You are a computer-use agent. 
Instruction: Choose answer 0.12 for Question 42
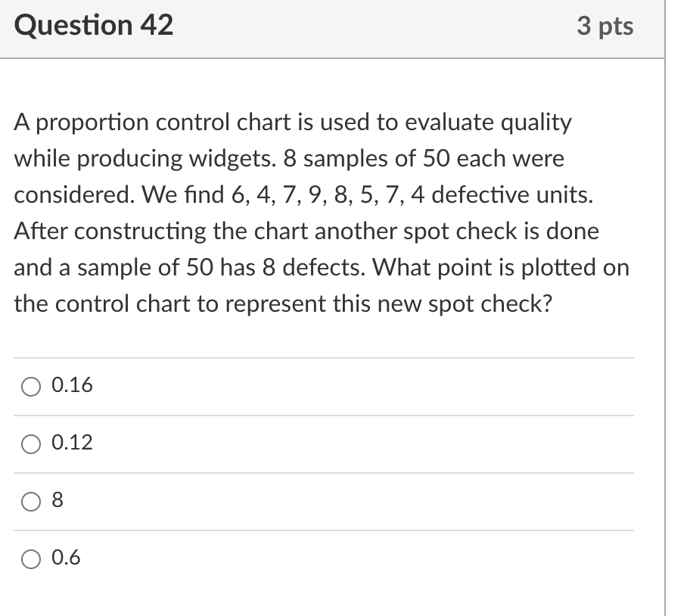coord(30,444)
